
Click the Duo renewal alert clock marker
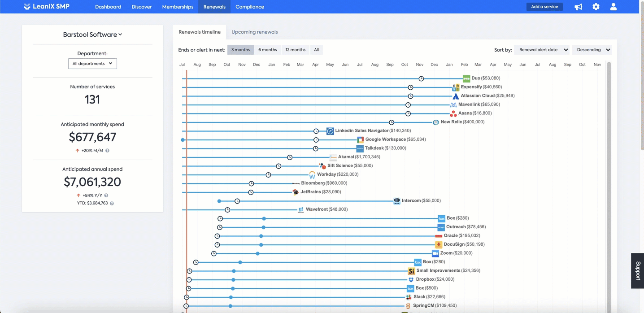click(421, 79)
